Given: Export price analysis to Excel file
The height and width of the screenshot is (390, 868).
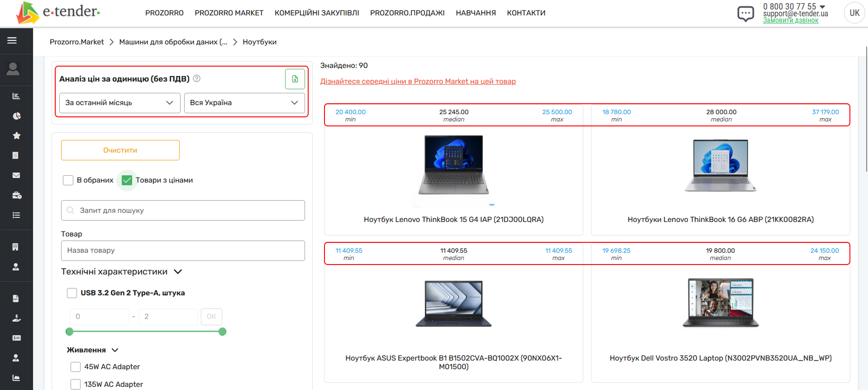Looking at the screenshot, I should coord(295,79).
